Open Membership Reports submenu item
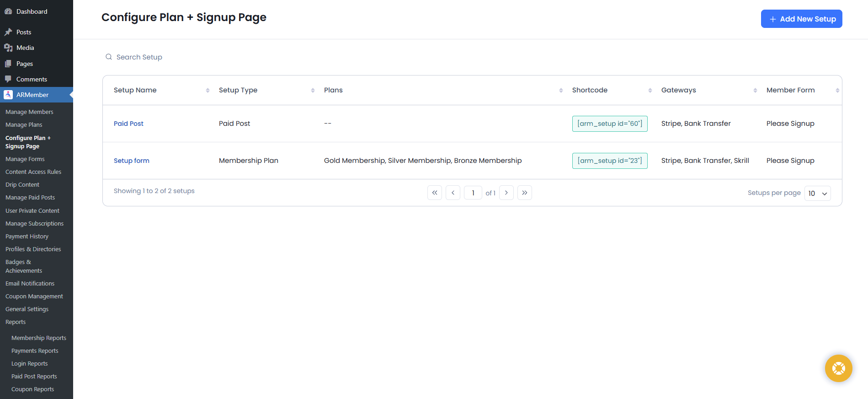Image resolution: width=868 pixels, height=399 pixels. [39, 338]
